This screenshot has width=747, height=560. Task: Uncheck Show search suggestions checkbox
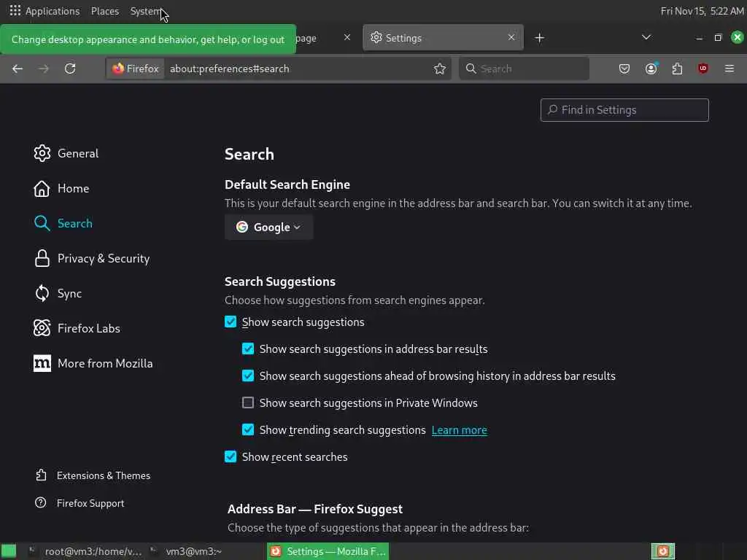pos(231,322)
